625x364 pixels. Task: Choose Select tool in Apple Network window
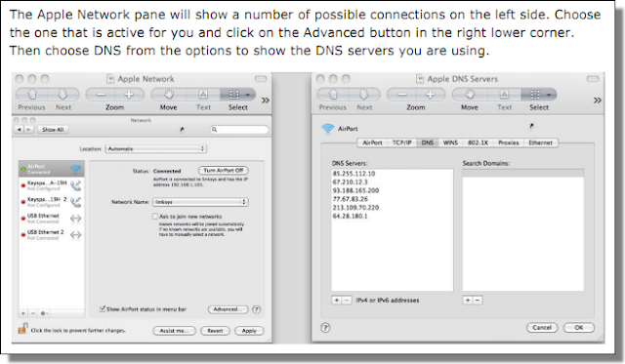[x=238, y=95]
